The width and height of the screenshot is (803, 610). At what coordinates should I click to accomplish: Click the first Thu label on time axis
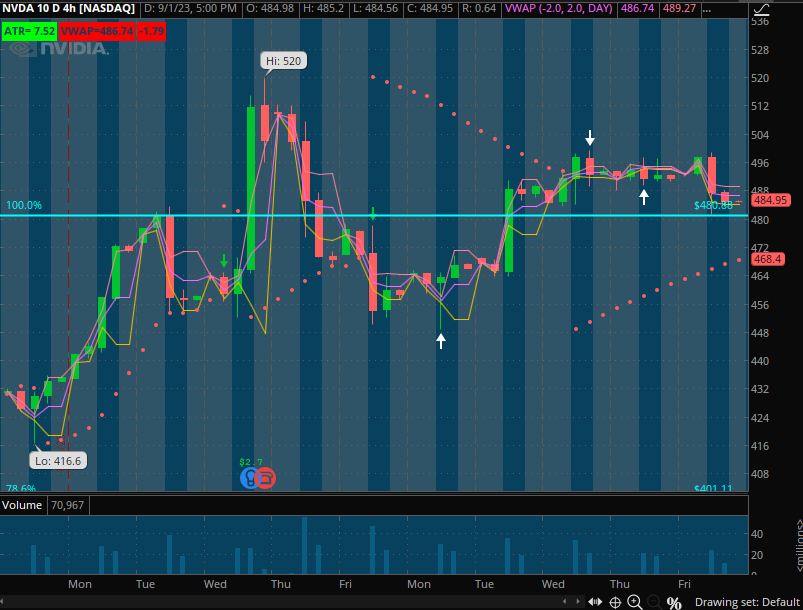tap(281, 584)
